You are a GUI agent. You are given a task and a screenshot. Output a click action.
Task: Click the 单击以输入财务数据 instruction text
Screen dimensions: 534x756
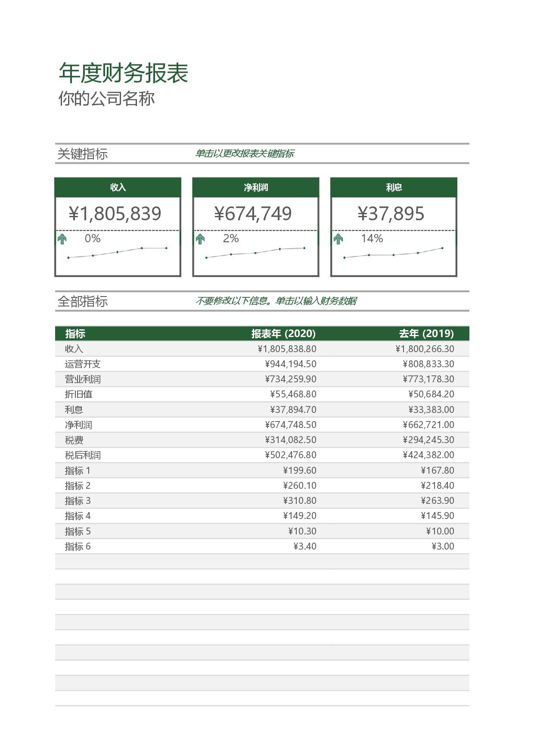tap(316, 301)
